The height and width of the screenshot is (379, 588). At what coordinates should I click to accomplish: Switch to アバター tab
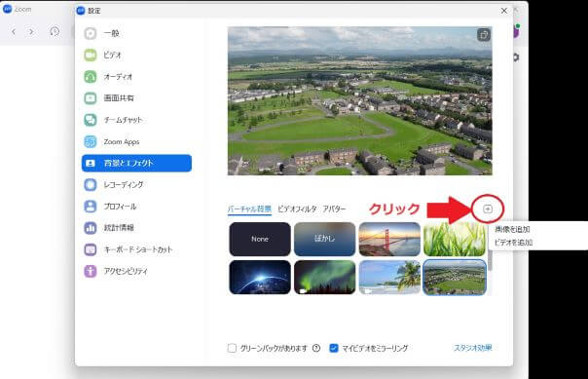tap(335, 209)
